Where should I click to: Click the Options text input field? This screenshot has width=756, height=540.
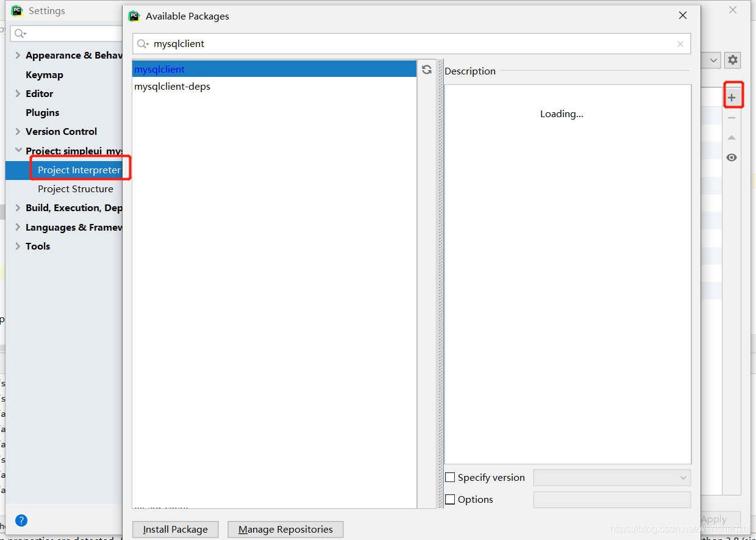coord(612,499)
